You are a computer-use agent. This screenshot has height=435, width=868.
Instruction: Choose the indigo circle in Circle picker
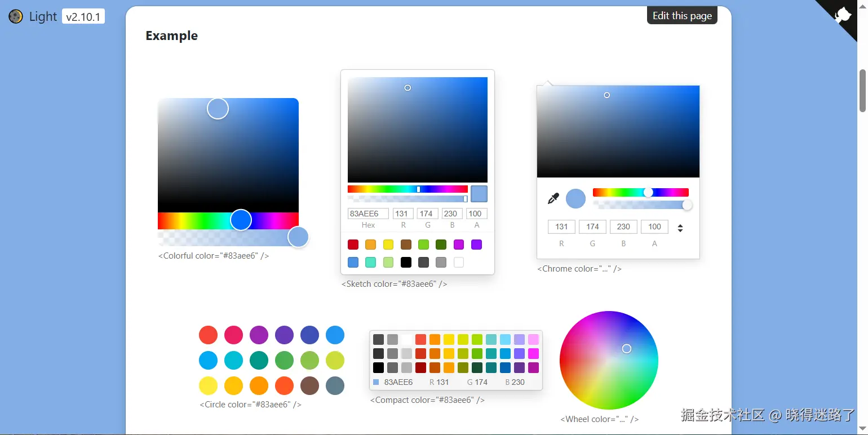pos(309,335)
